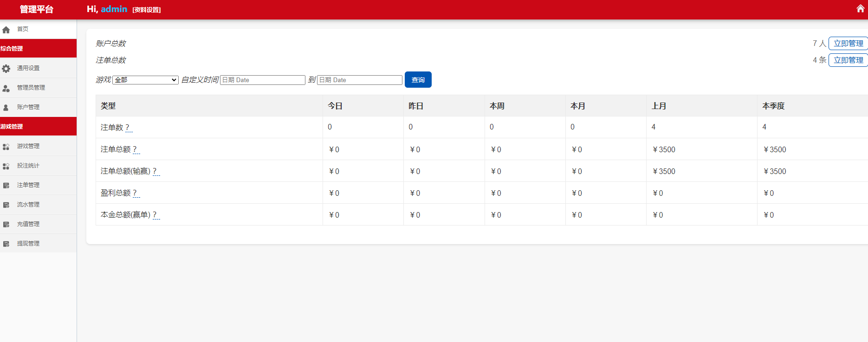Click 立即管理 next to 4 条
This screenshot has width=868, height=342.
coord(848,60)
